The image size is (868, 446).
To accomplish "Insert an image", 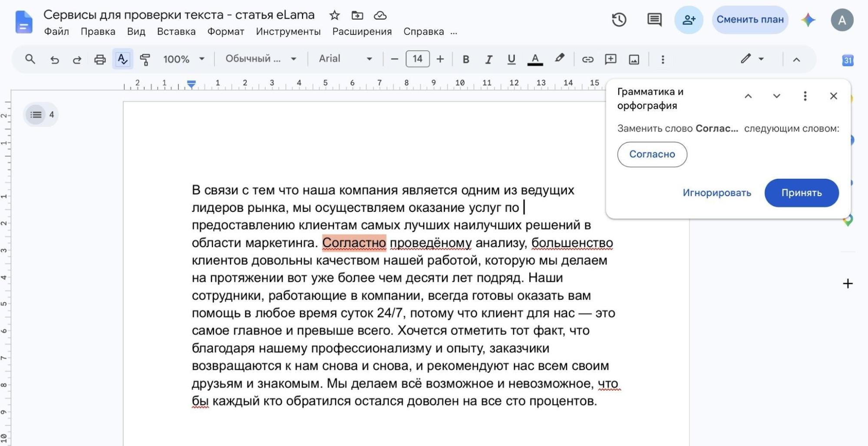I will [x=634, y=59].
